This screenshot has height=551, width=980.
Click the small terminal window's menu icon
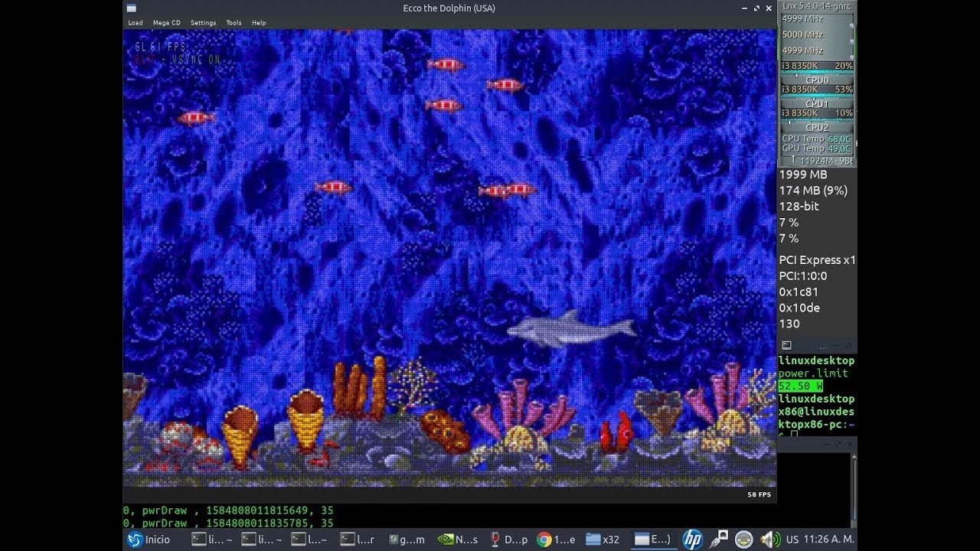(786, 346)
